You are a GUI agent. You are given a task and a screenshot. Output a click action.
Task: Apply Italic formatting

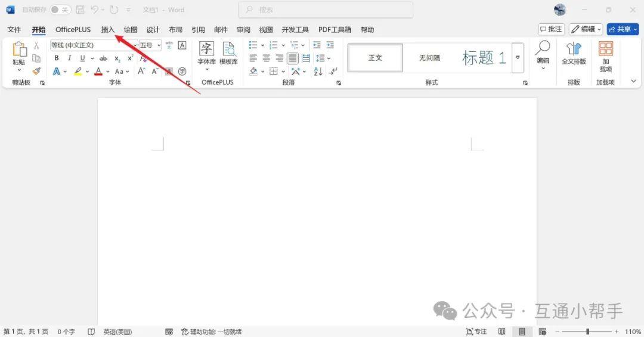click(x=69, y=58)
